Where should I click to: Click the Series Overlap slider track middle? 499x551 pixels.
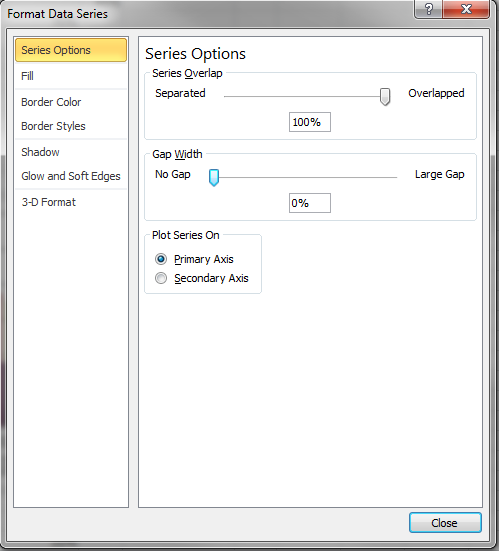[304, 96]
